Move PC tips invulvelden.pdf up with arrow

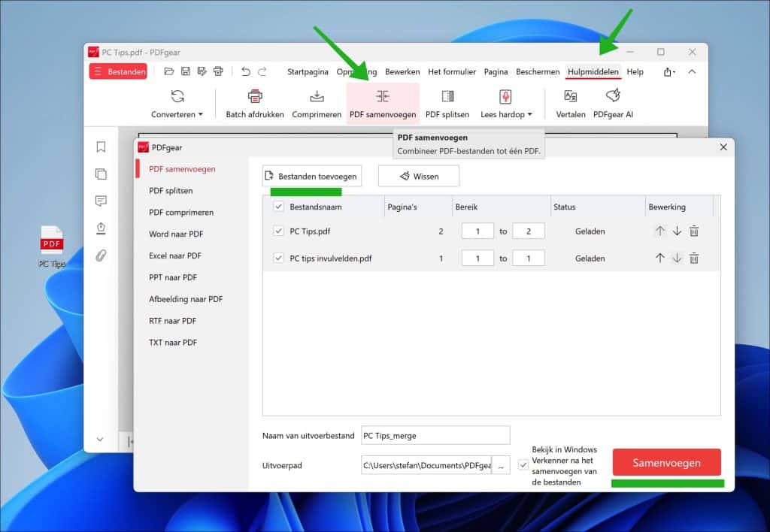(660, 258)
